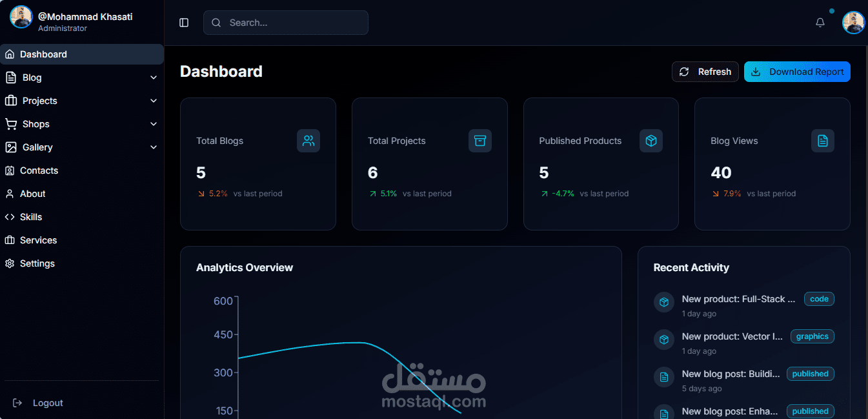Screen dimensions: 868x419
Task: Click the cube icon beside Vector product
Action: click(x=664, y=340)
